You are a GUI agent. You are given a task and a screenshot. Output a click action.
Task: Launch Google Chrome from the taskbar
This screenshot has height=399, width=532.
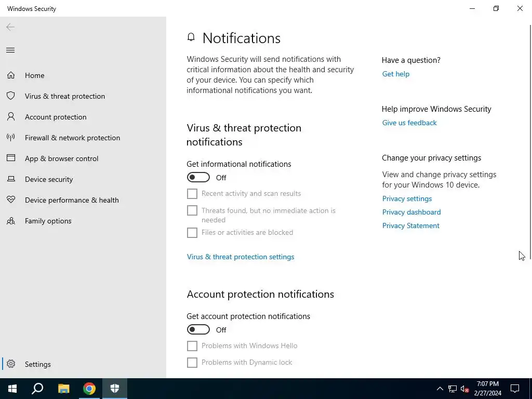click(x=89, y=389)
